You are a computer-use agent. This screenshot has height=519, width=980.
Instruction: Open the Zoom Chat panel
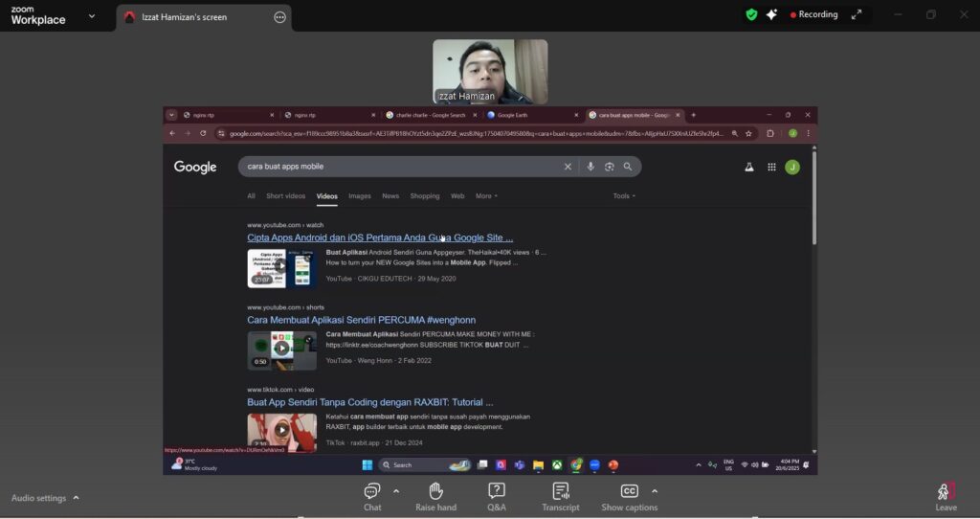click(x=372, y=496)
